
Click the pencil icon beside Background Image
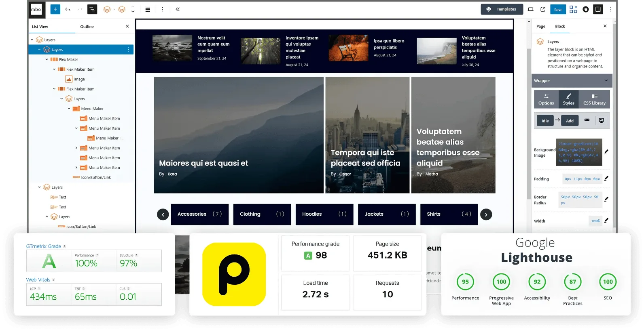click(606, 152)
